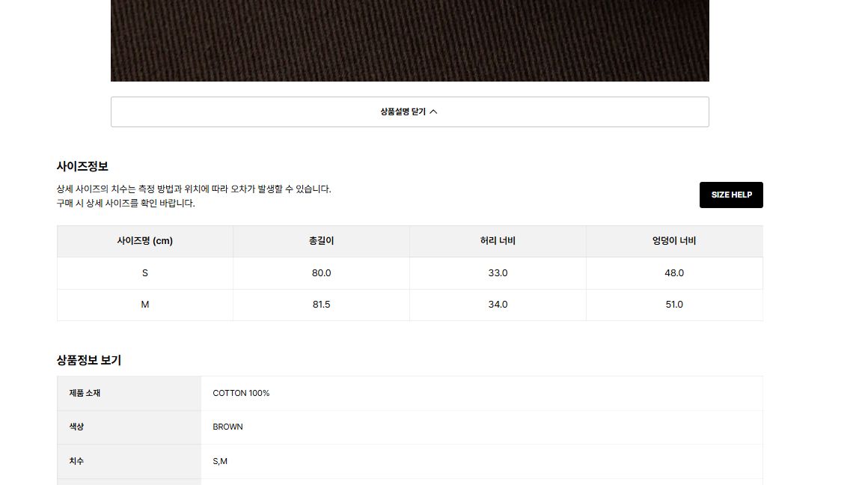Open the SIZE HELP guide
Viewport: 868px width, 485px height.
click(x=731, y=195)
